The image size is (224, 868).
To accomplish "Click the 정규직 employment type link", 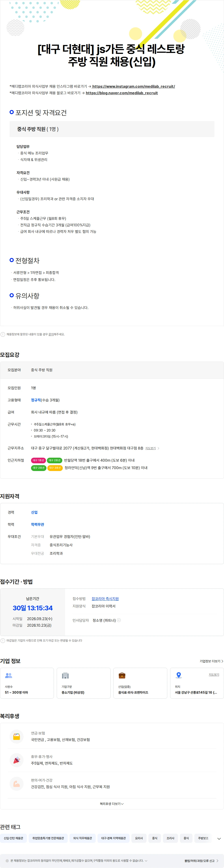I will (36, 400).
